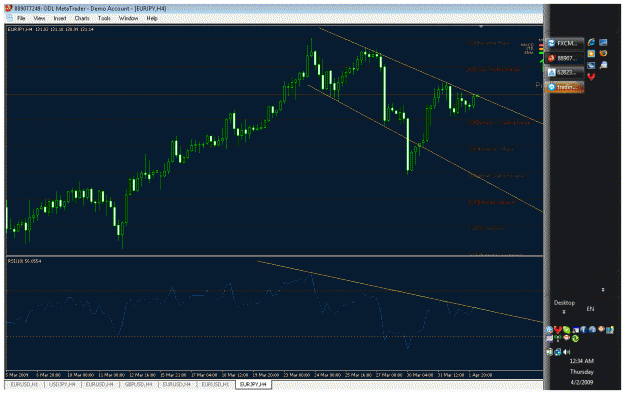
Task: Click the 4/2/2009 date in the taskbar
Action: click(x=582, y=382)
